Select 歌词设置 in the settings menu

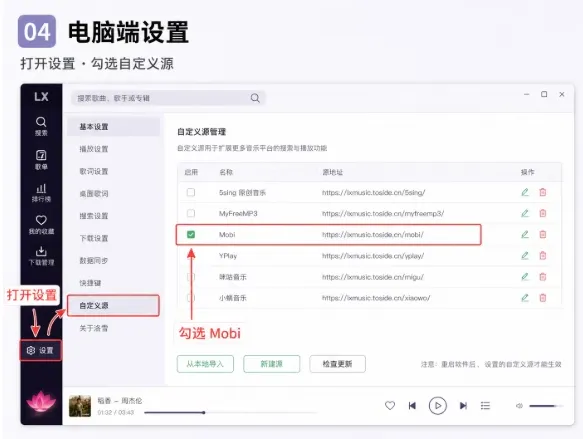(94, 171)
